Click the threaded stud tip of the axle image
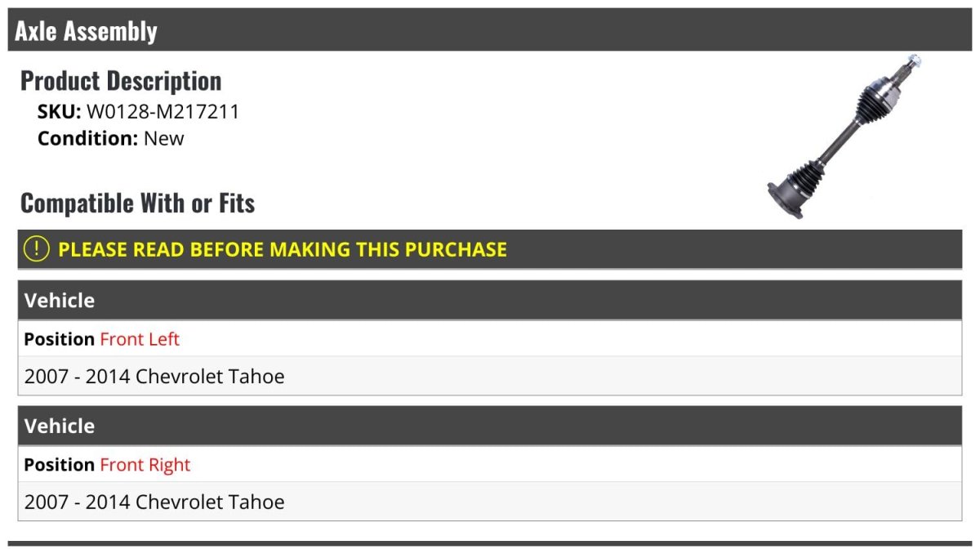The width and height of the screenshot is (980, 554). [915, 60]
